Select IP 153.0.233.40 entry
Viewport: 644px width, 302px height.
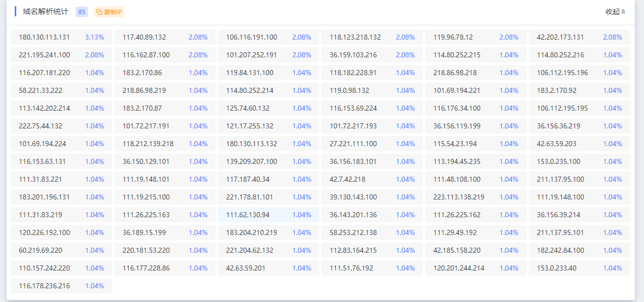pyautogui.click(x=579, y=268)
